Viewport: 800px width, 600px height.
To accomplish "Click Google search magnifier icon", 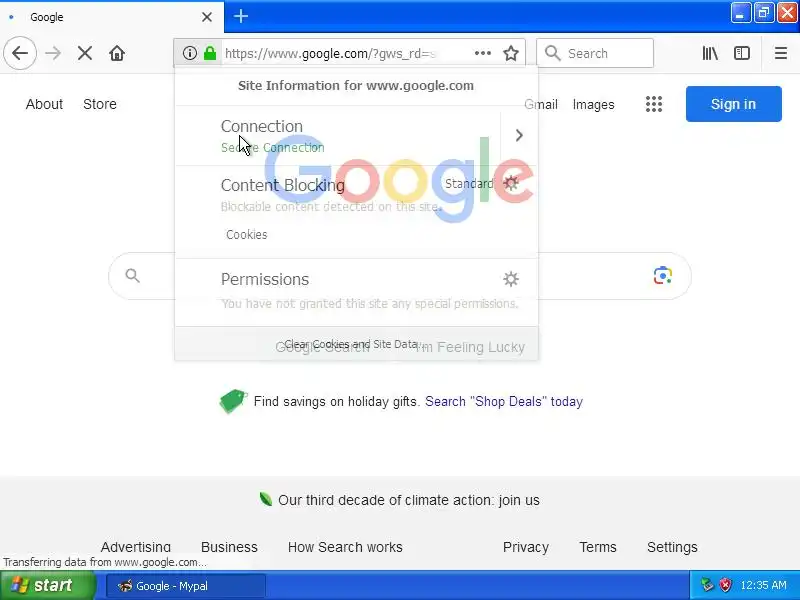I will 133,276.
